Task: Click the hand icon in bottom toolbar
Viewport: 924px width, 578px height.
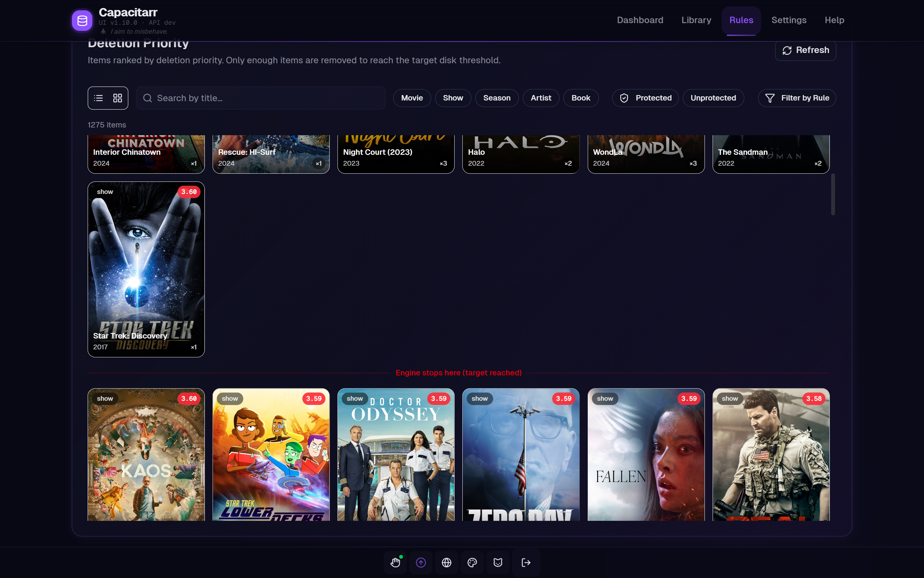Action: 395,562
